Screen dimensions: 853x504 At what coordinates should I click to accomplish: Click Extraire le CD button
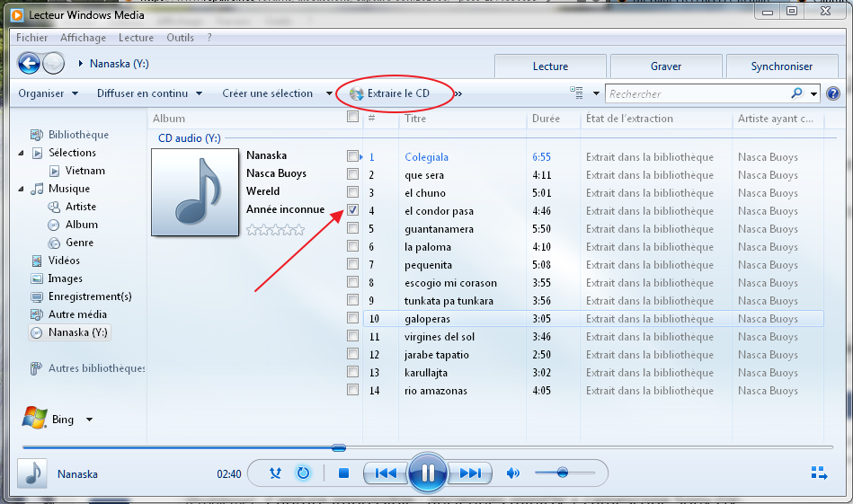pyautogui.click(x=390, y=93)
